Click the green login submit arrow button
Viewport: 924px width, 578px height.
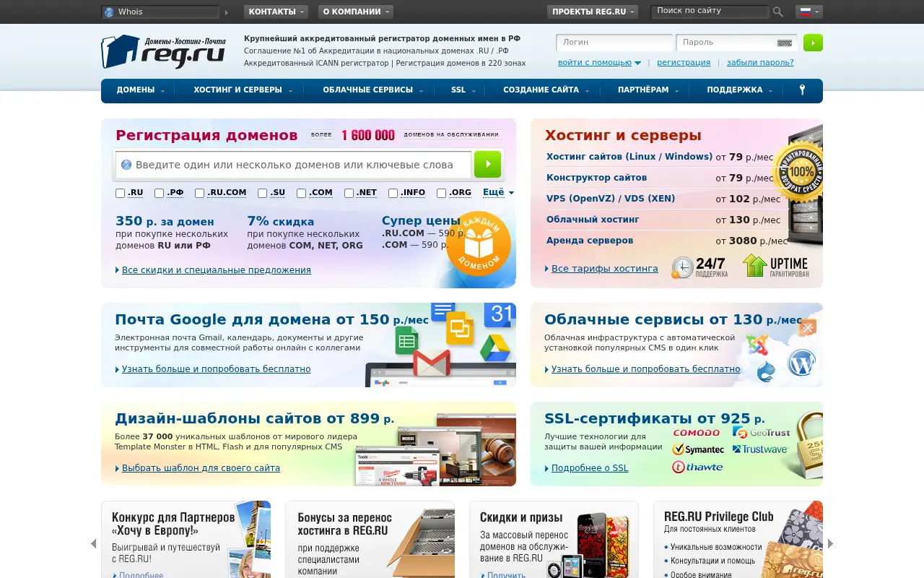(813, 43)
